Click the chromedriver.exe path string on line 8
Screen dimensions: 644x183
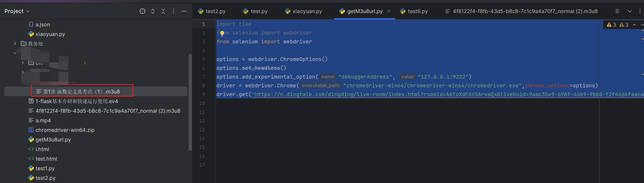click(x=432, y=86)
